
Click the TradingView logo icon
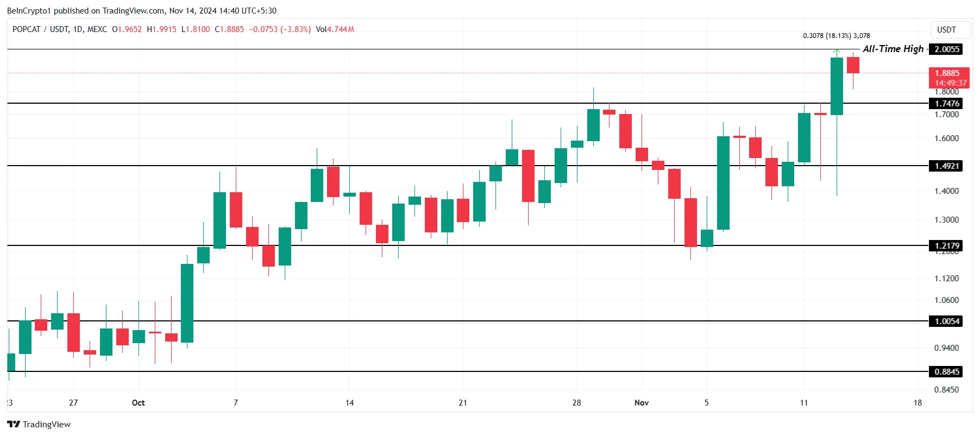tap(14, 424)
